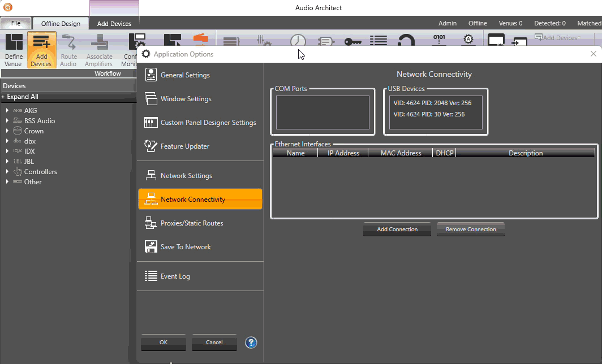Select first USB device VID 4624 PID 2048
Screen dimensions: 602x364
432,103
